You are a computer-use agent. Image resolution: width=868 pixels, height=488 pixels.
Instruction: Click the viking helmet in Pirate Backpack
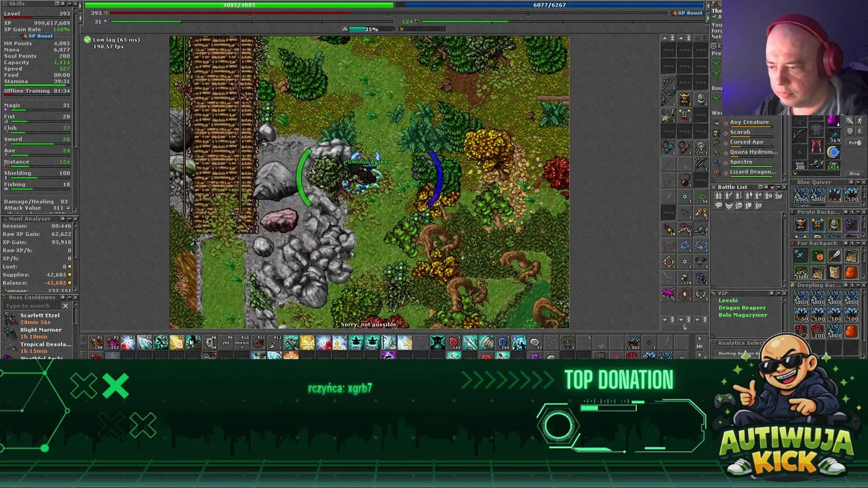(802, 225)
